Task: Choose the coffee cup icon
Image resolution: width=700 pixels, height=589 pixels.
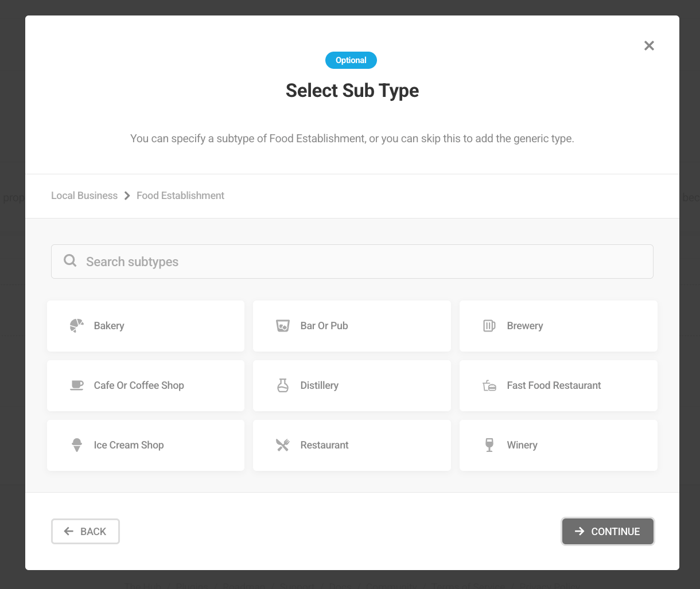Action: [77, 385]
